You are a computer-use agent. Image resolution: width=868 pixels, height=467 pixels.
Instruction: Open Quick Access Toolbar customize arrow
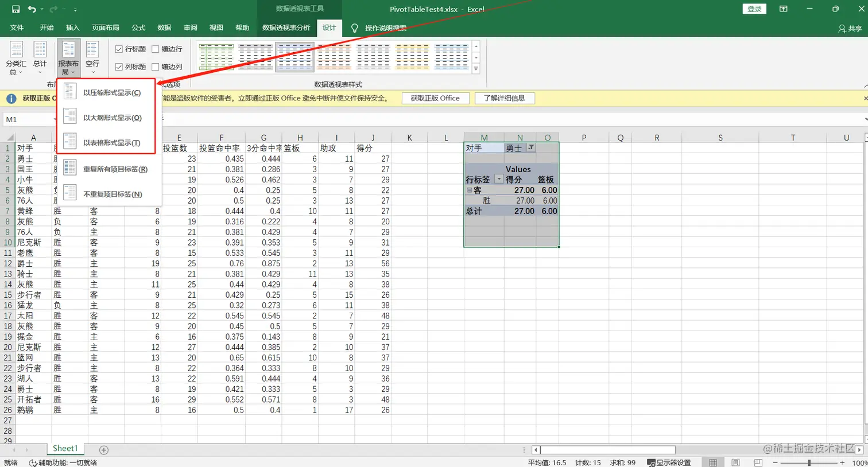(75, 10)
